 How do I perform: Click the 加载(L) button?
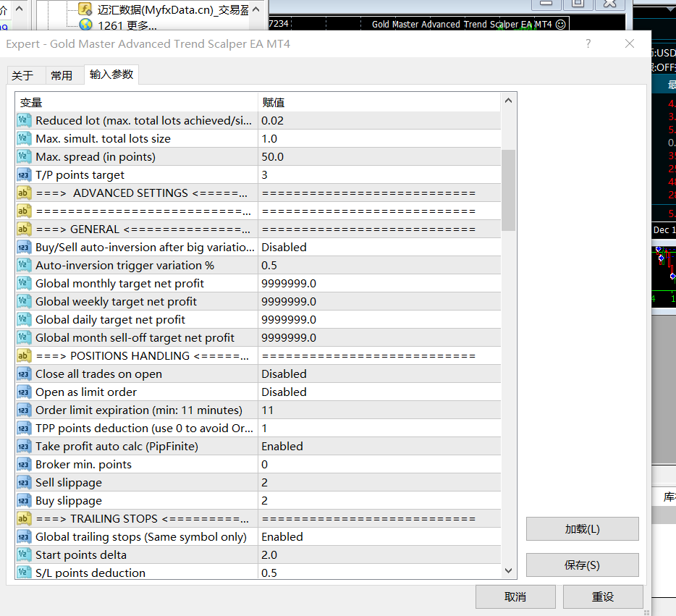(582, 528)
